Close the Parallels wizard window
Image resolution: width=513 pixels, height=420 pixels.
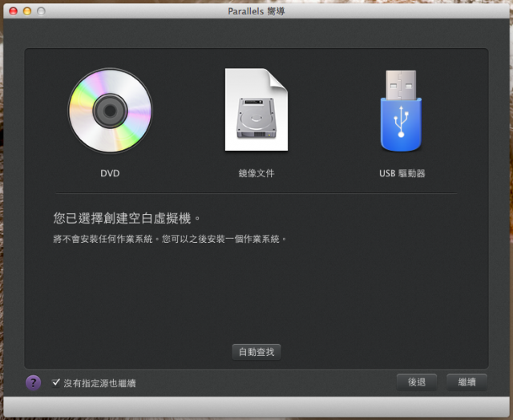(13, 11)
